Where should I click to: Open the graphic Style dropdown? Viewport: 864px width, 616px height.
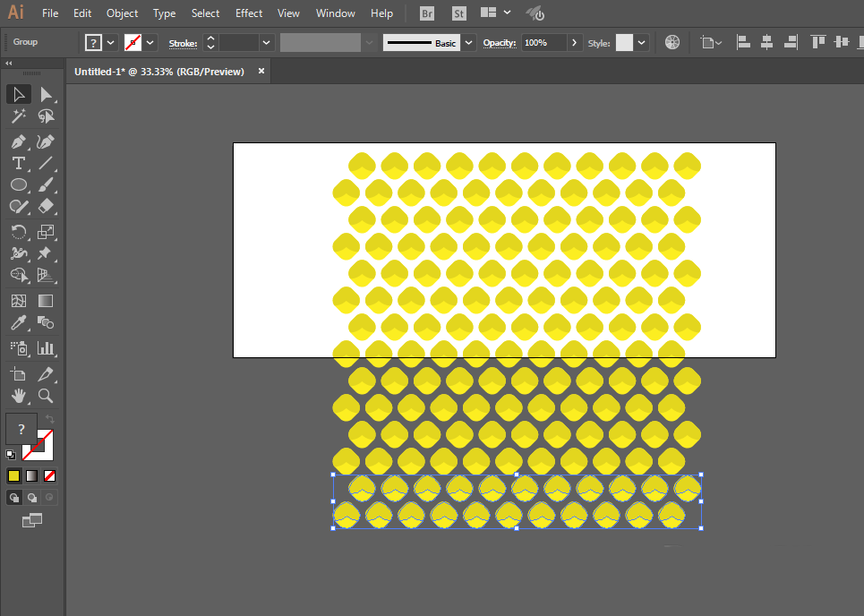[x=642, y=42]
